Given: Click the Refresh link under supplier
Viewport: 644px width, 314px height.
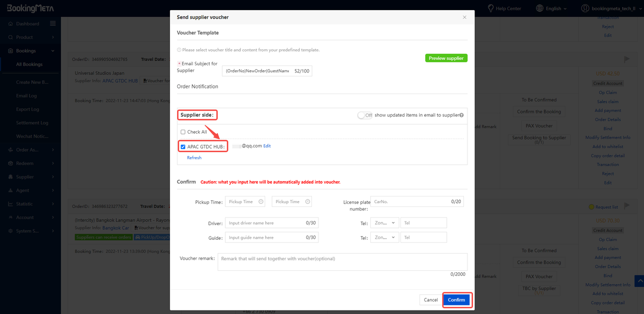Looking at the screenshot, I should 194,158.
